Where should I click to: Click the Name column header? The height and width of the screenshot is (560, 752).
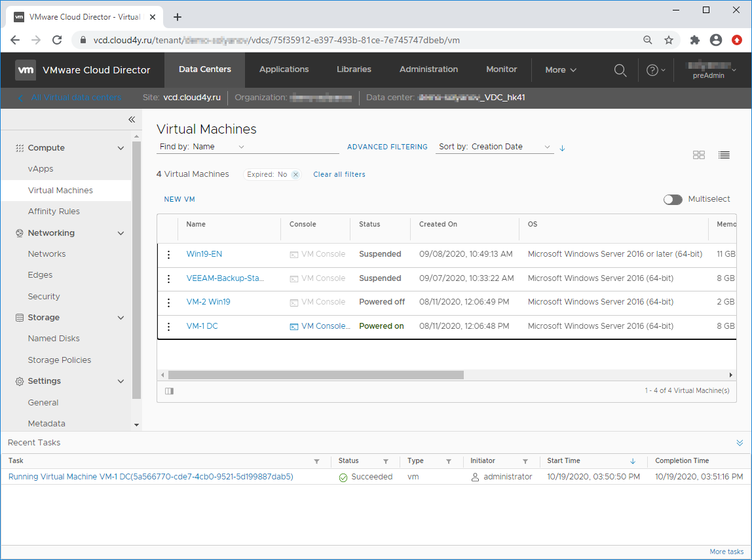196,225
